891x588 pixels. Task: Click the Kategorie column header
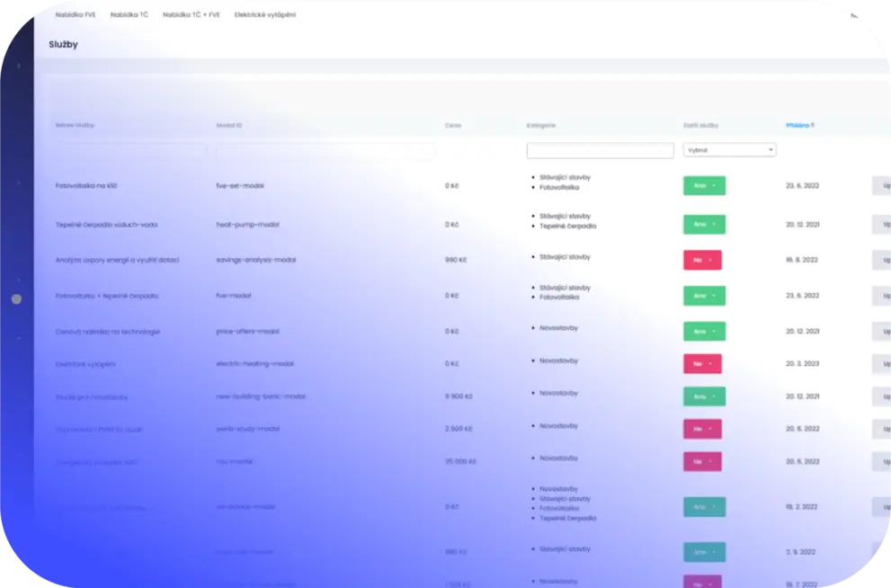pyautogui.click(x=541, y=125)
